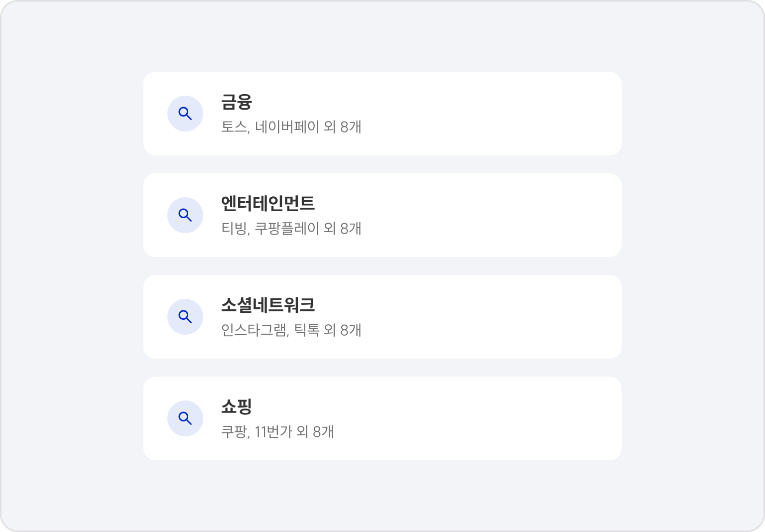Click the search icon beside 엔터테인먼트
The image size is (765, 532).
185,215
